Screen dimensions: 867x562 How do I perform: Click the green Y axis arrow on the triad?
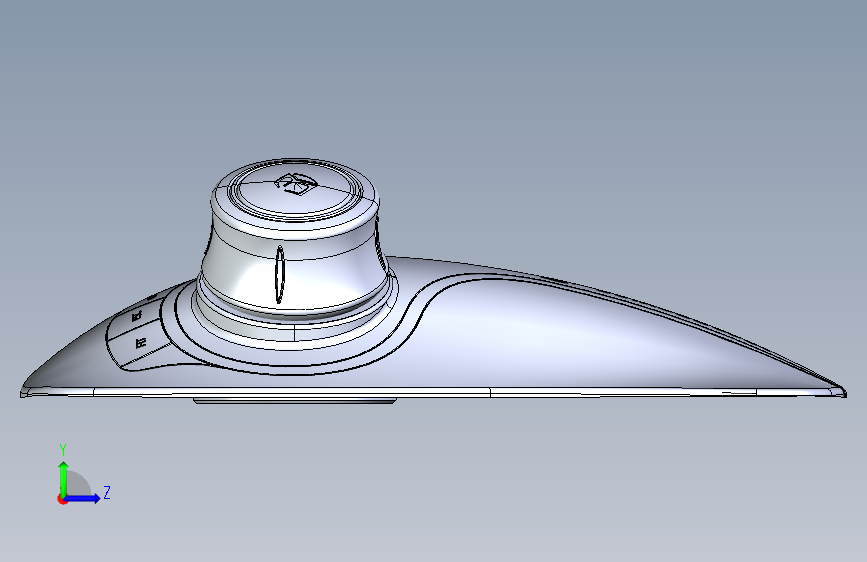coord(64,478)
